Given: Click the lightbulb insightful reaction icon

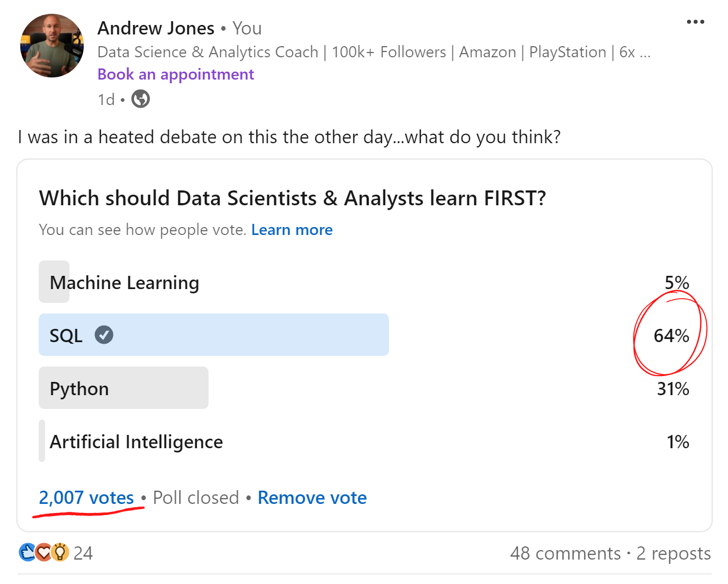Looking at the screenshot, I should click(x=60, y=552).
